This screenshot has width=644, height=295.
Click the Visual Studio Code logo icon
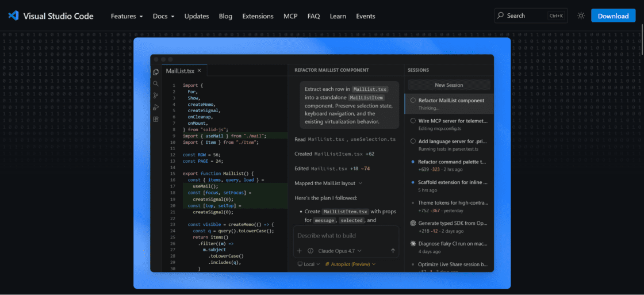pos(14,16)
